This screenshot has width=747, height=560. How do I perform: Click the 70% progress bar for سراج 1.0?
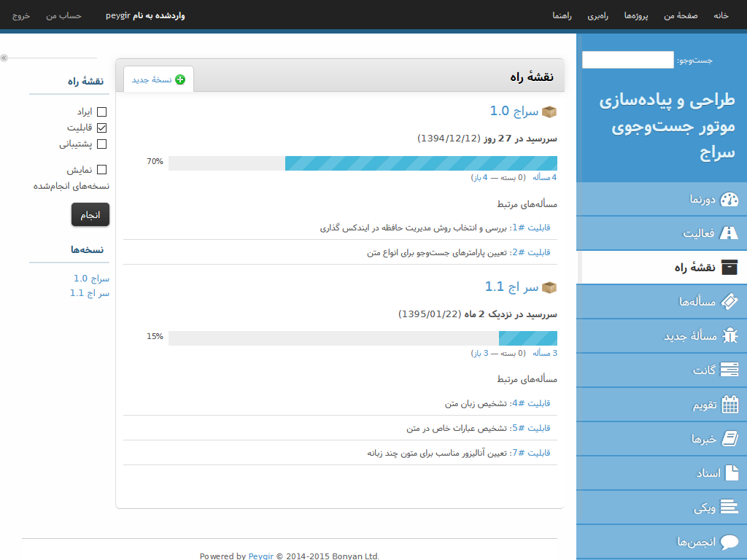click(x=363, y=163)
